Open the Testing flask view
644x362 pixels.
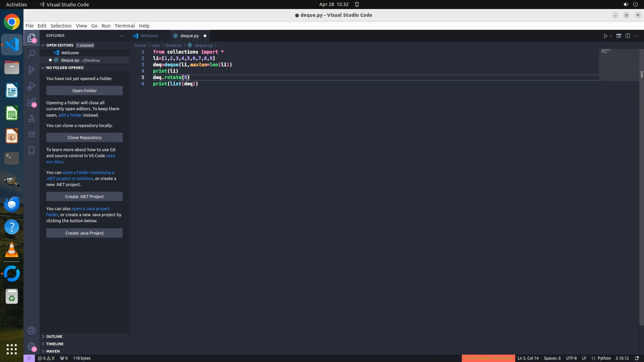(32, 118)
